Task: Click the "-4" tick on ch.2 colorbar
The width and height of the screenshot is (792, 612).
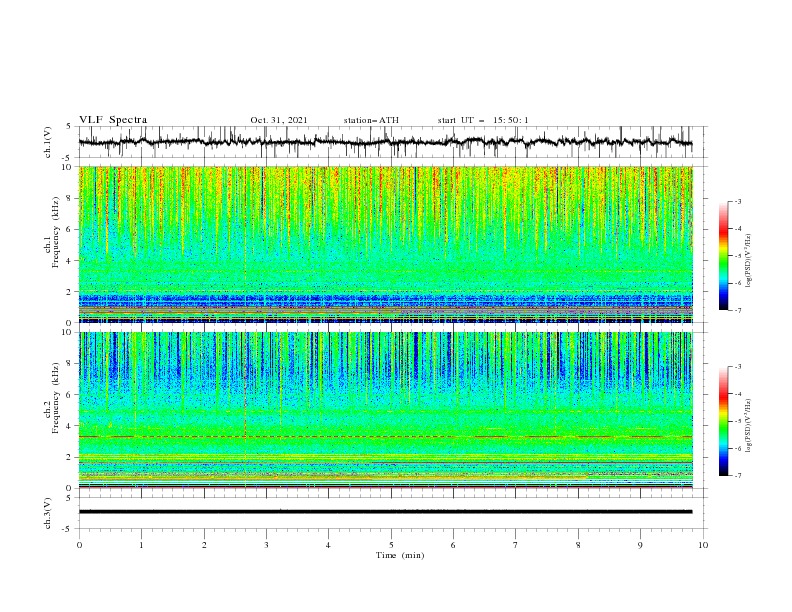Action: [737, 394]
